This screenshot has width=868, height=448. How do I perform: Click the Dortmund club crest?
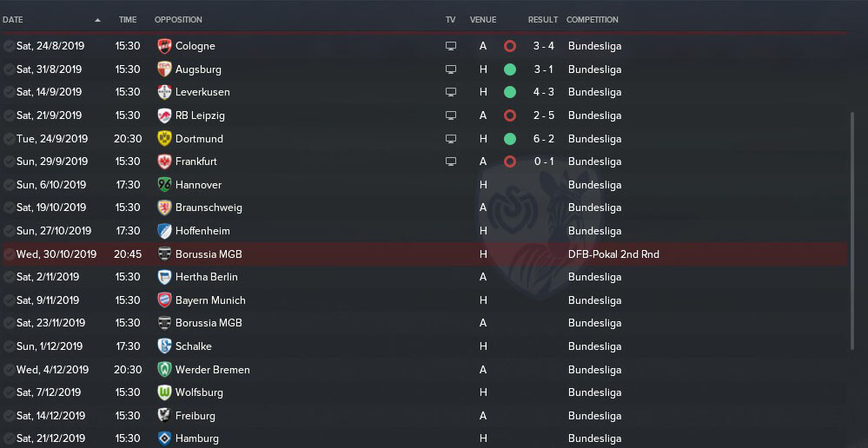tap(164, 138)
